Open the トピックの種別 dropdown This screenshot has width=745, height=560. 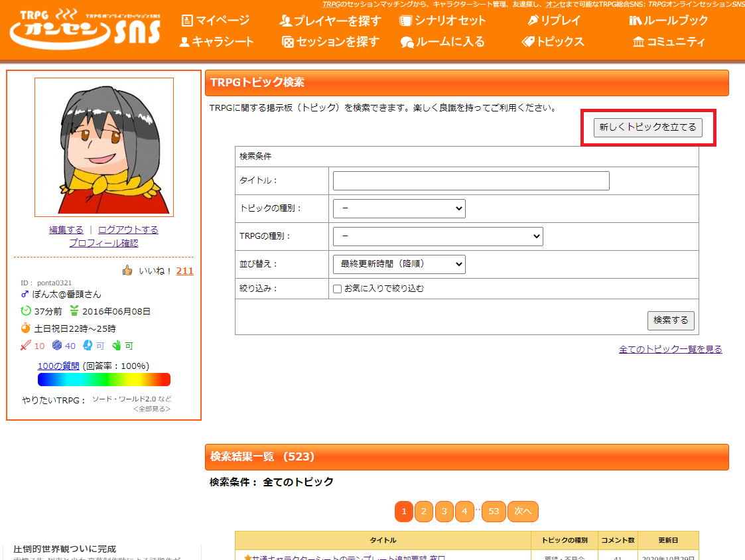point(399,209)
